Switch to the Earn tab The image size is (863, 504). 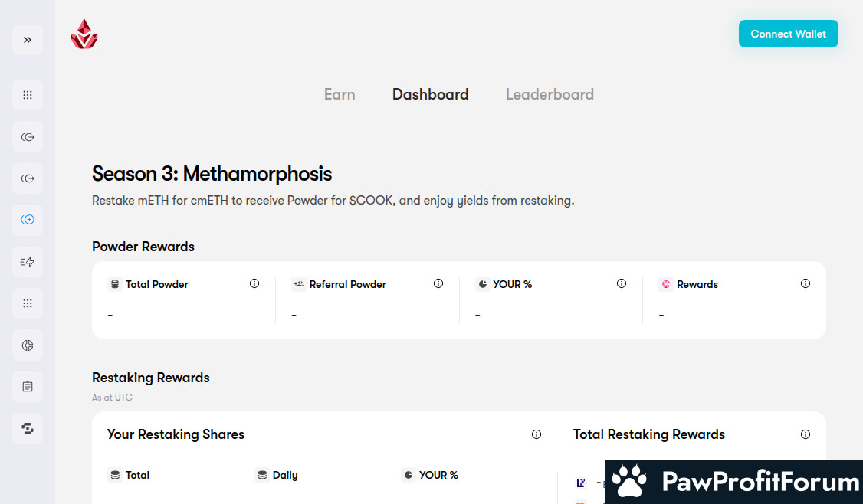[x=340, y=94]
